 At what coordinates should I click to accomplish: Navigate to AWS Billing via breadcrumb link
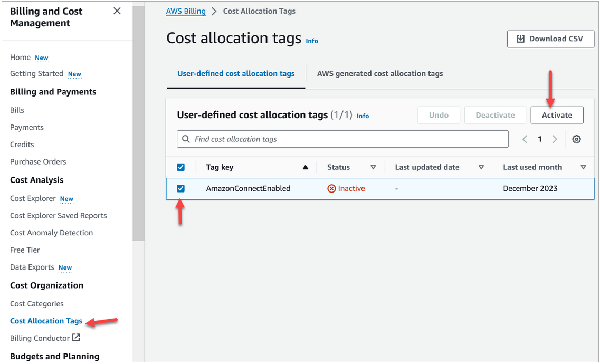(x=186, y=11)
